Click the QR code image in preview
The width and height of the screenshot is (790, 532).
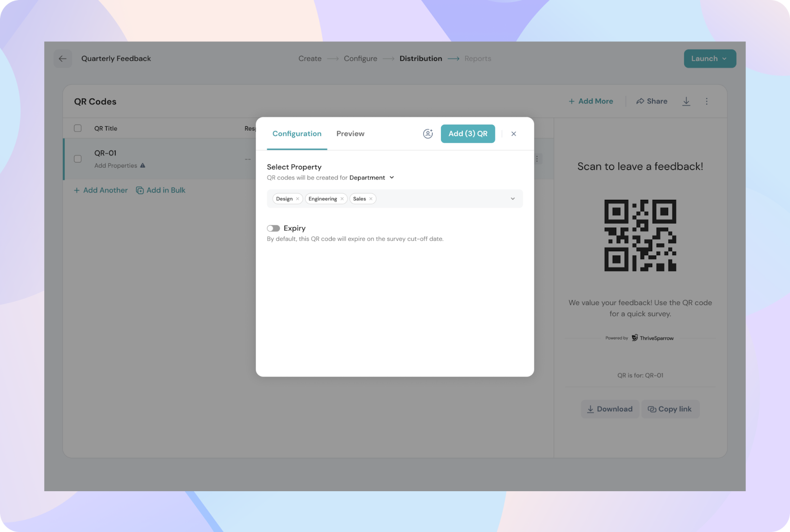click(640, 235)
